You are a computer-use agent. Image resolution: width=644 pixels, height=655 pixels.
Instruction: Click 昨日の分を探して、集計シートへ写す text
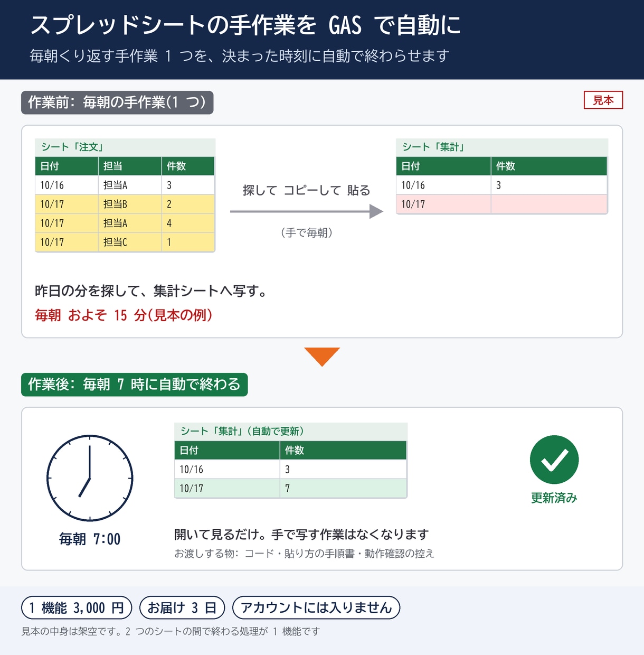tap(151, 291)
